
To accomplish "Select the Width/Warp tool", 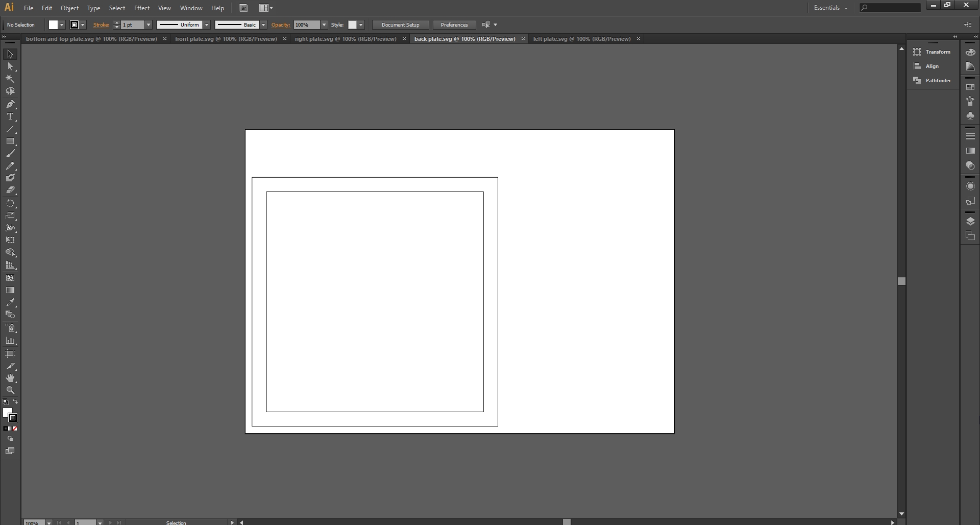I will 10,228.
